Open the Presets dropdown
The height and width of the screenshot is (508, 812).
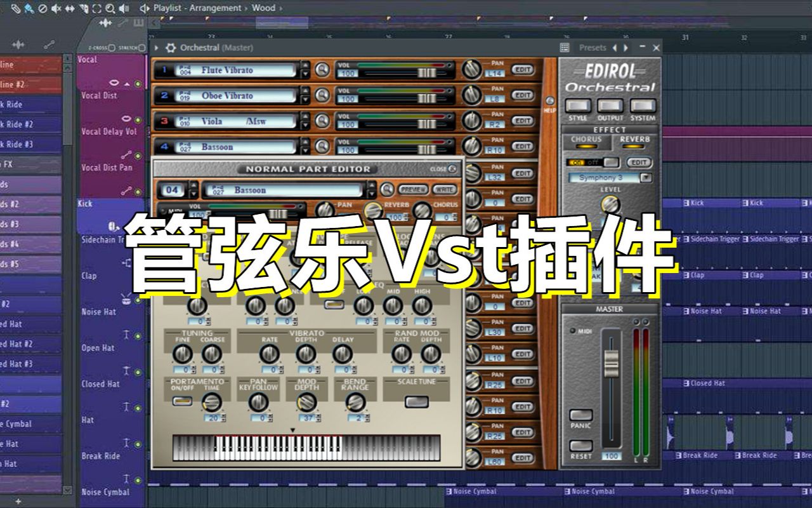click(x=593, y=48)
